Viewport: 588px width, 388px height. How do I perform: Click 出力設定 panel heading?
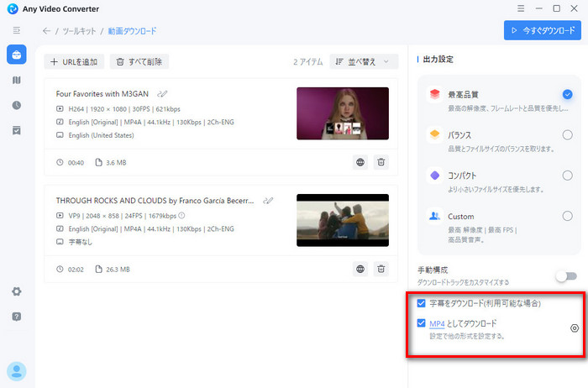(x=438, y=60)
